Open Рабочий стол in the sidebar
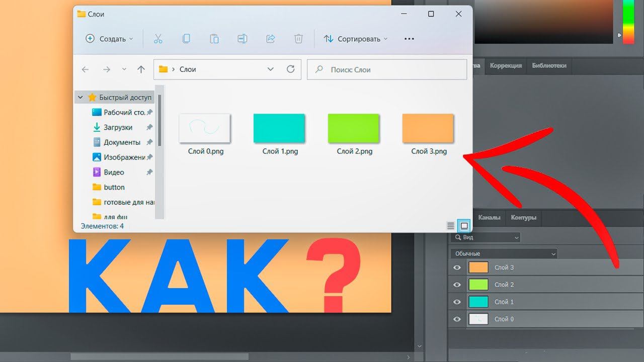This screenshot has height=362, width=644. click(124, 112)
